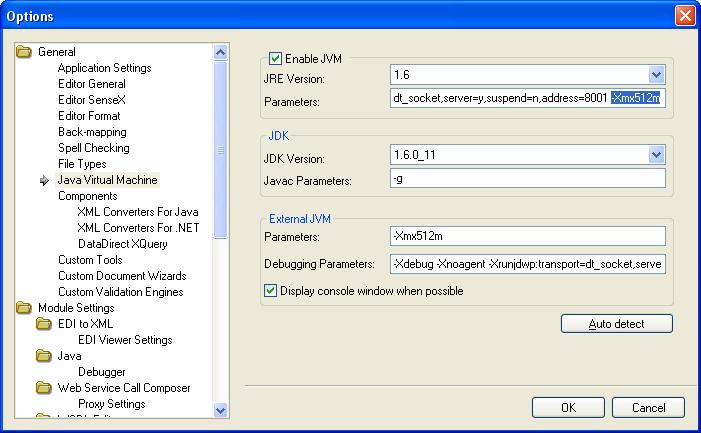Open the Custom Validation Engines page
Screen dimensions: 701x433
(120, 292)
